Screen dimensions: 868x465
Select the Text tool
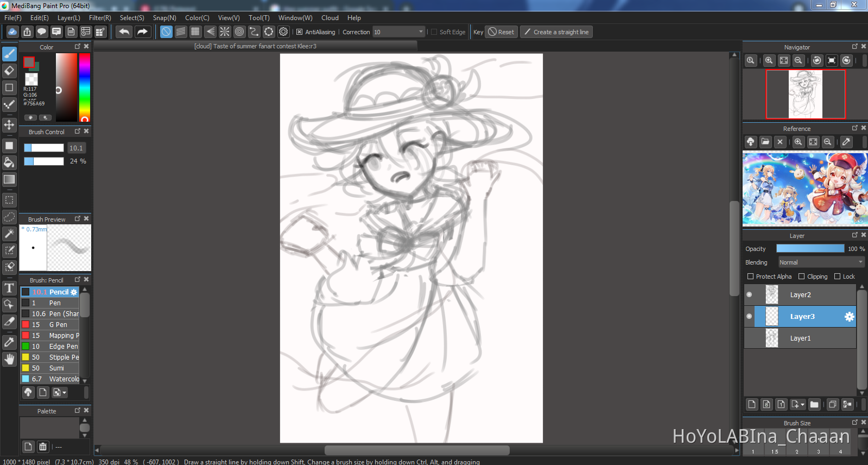click(9, 288)
